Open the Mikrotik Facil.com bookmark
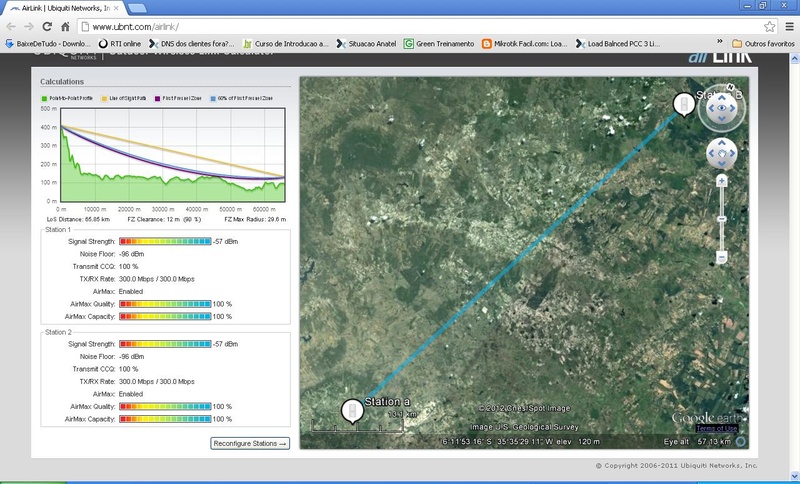 click(x=524, y=44)
